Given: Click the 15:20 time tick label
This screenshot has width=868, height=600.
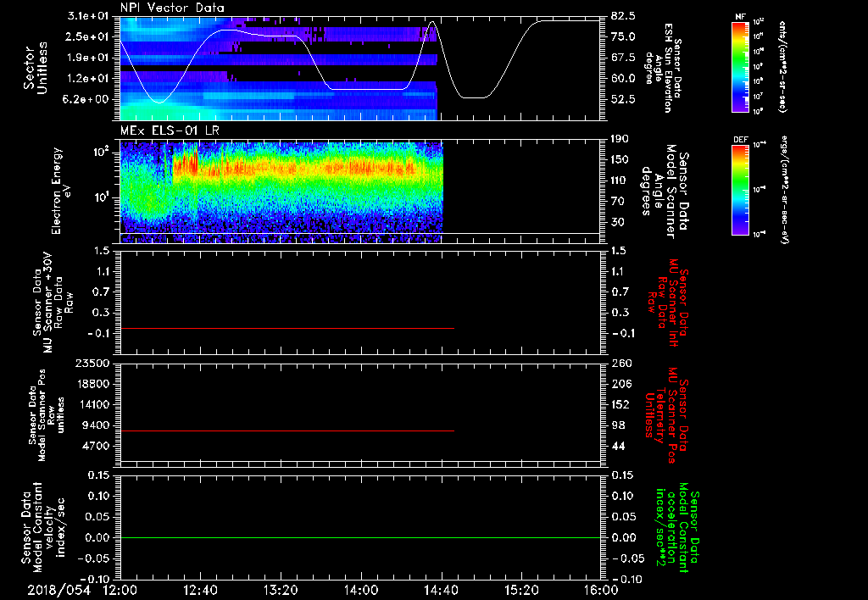Looking at the screenshot, I should pos(521,590).
